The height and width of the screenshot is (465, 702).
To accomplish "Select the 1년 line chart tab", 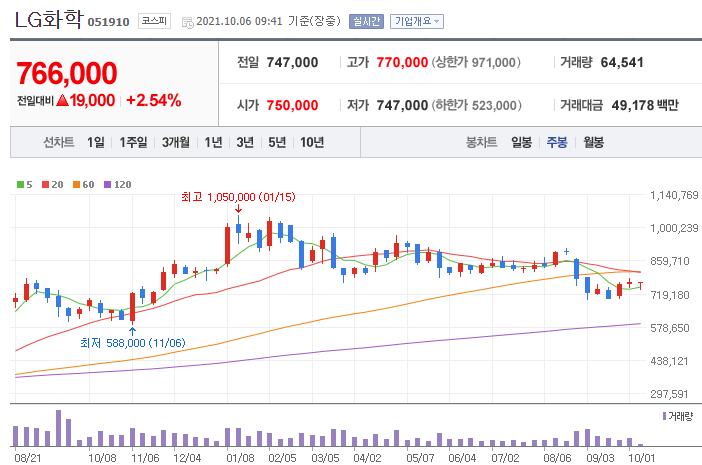I will (213, 142).
